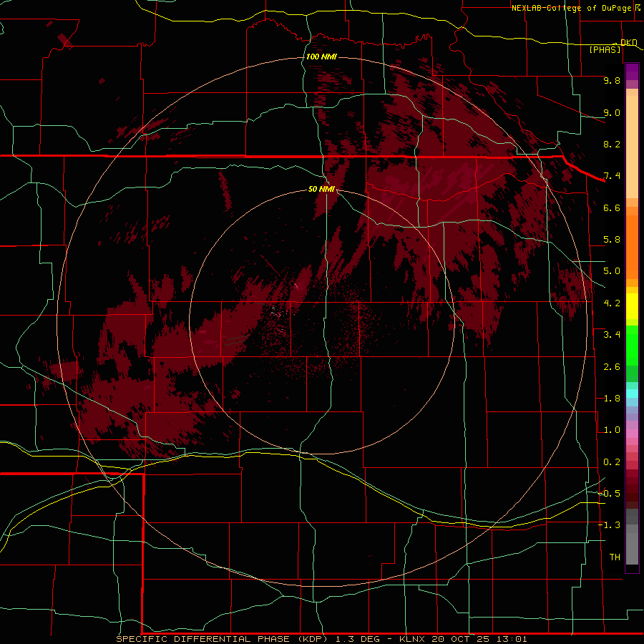Click the pink segment of the color bar
Viewport: 644px width, 644px height.
point(632,434)
